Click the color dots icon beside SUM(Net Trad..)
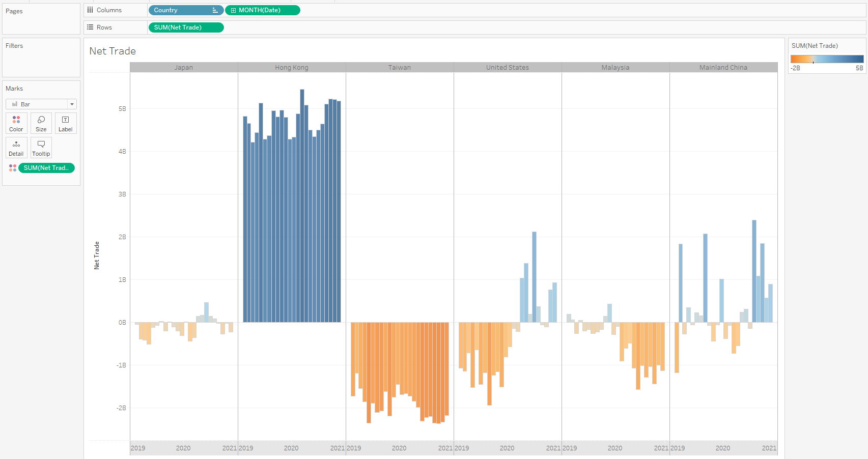This screenshot has width=868, height=459. click(x=13, y=168)
